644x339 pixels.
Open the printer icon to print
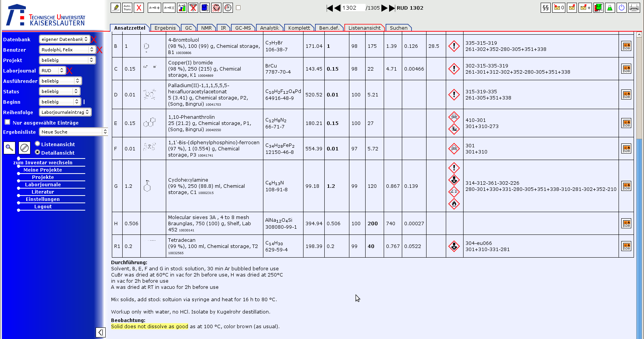[x=634, y=8]
